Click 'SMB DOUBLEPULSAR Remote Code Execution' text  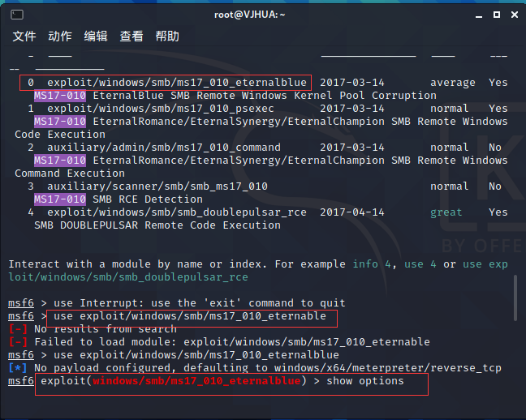(157, 225)
